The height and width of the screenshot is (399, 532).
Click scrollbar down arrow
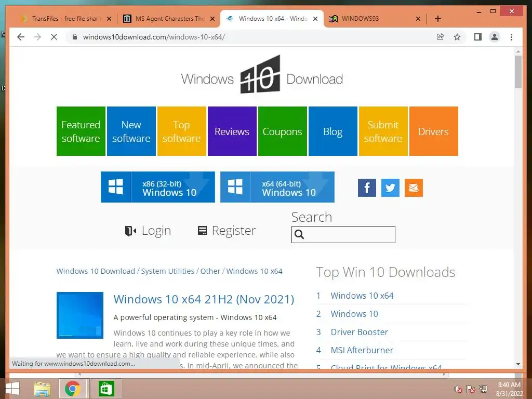tap(518, 364)
